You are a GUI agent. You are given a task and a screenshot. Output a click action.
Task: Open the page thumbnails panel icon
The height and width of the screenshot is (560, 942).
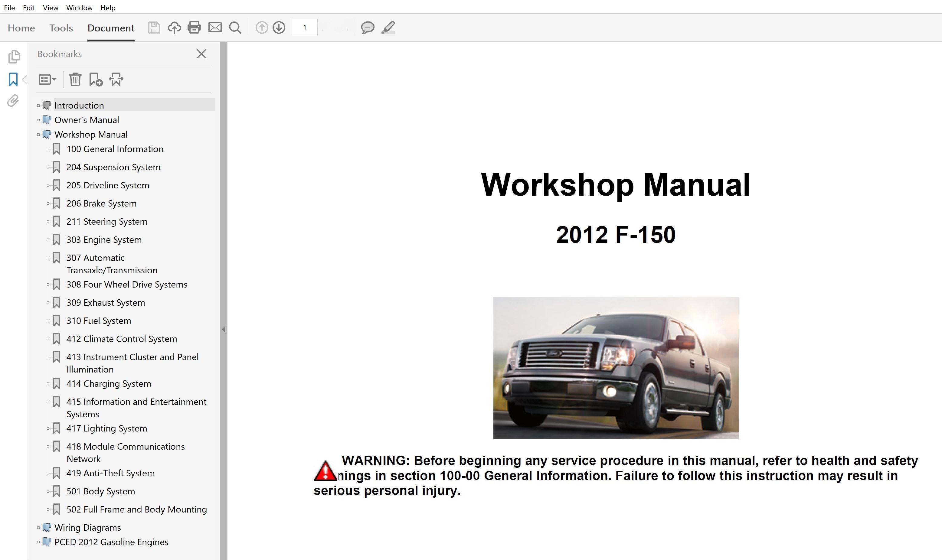[x=14, y=57]
